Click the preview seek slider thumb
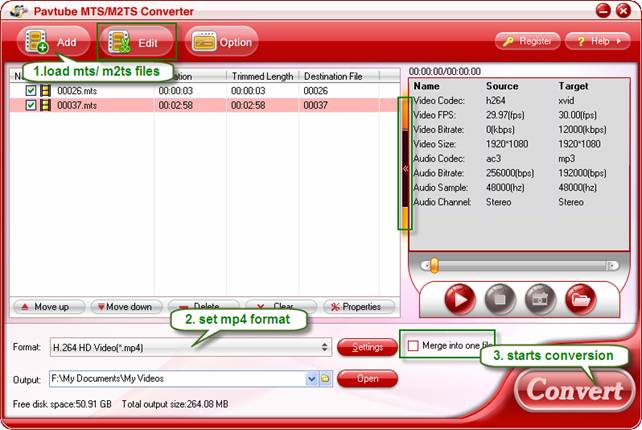The width and height of the screenshot is (642, 430). pyautogui.click(x=434, y=265)
